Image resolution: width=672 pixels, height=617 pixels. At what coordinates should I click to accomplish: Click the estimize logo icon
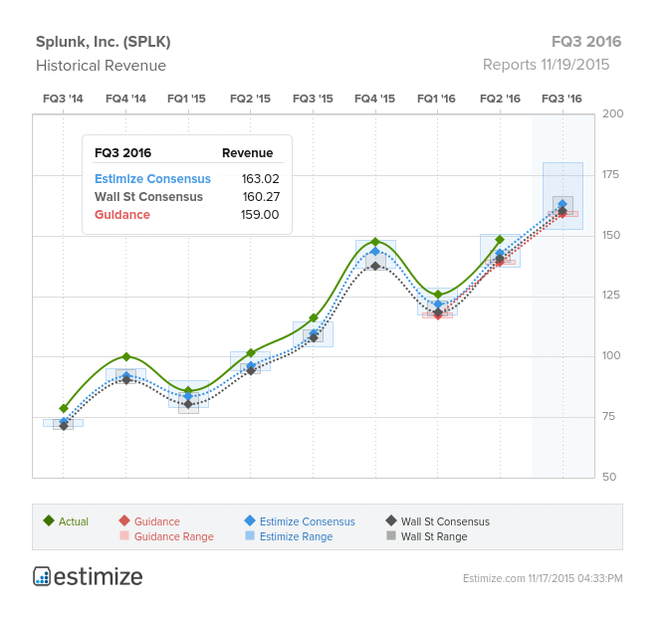pos(42,576)
